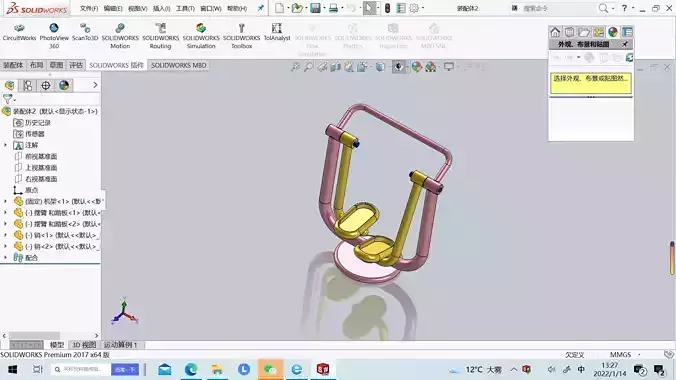Image resolution: width=676 pixels, height=380 pixels.
Task: Click the Previous View icon
Action: (x=322, y=67)
